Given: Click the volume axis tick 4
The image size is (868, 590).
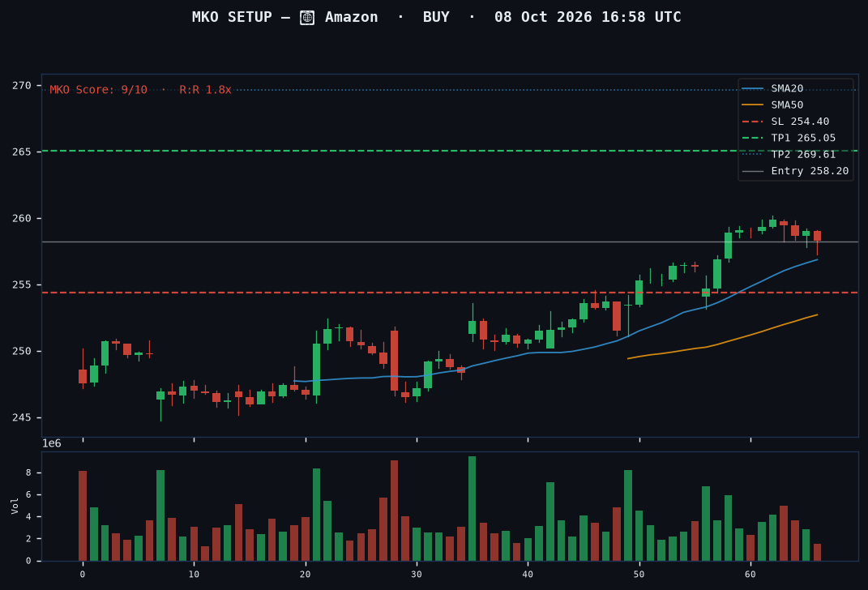Looking at the screenshot, I should pos(28,517).
